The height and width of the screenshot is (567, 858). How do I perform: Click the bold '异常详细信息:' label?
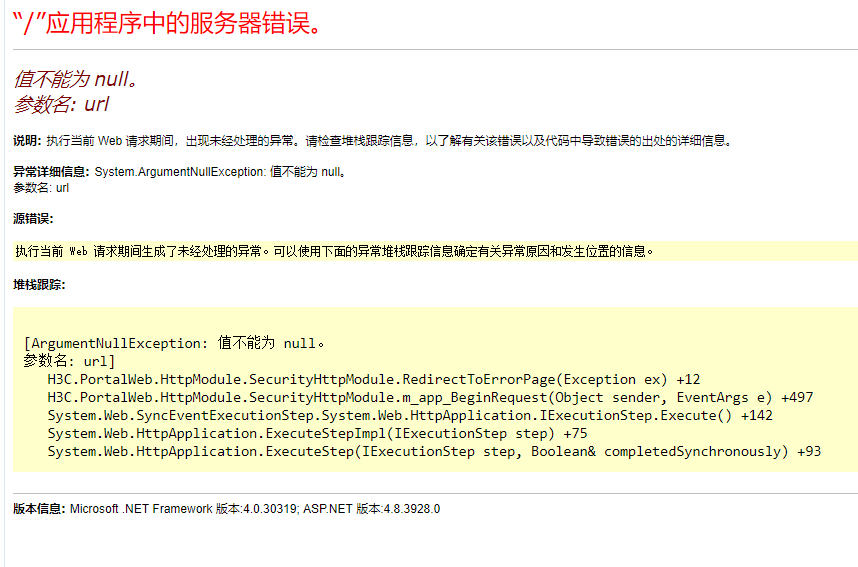pyautogui.click(x=52, y=172)
